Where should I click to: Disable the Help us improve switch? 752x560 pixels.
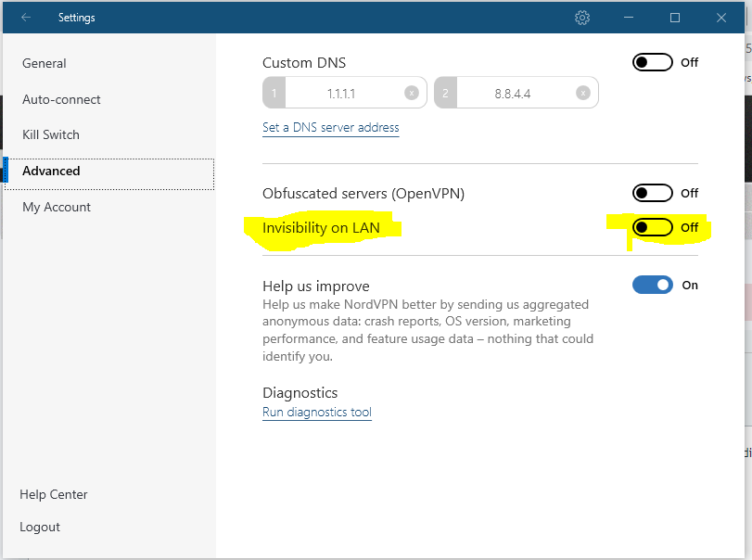tap(652, 285)
